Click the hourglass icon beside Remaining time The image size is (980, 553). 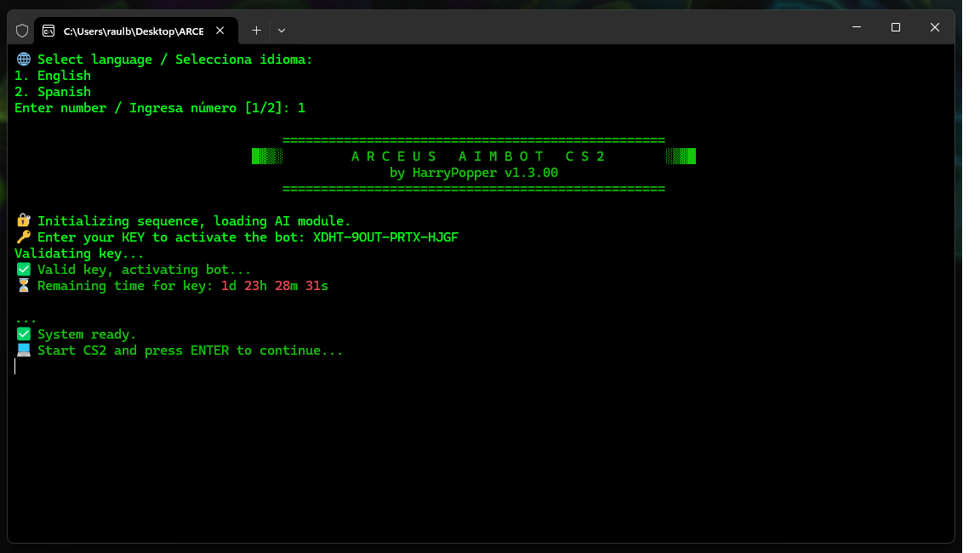23,286
